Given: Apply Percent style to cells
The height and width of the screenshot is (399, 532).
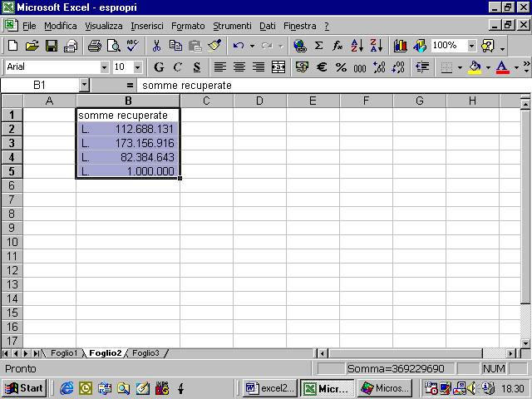Looking at the screenshot, I should click(x=341, y=66).
